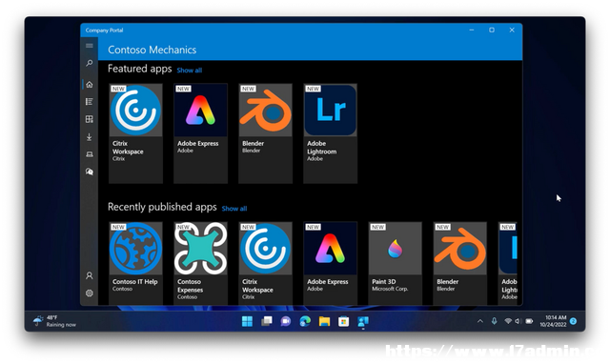Open the hamburger navigation menu
This screenshot has height=364, width=610.
pos(89,46)
